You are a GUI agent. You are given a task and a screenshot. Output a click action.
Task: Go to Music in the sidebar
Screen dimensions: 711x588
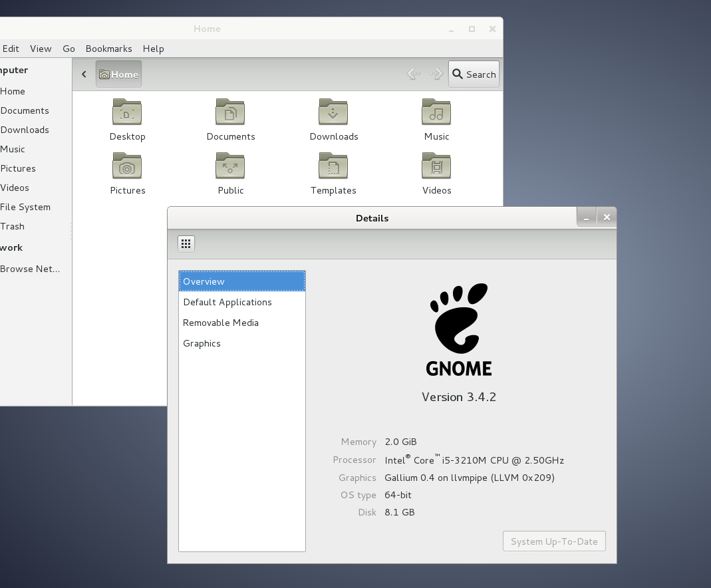click(35, 149)
